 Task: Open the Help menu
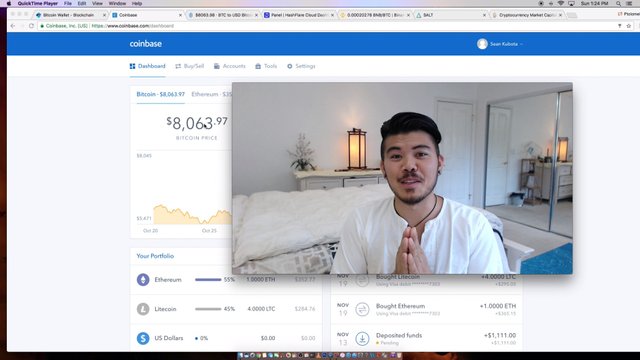137,3
